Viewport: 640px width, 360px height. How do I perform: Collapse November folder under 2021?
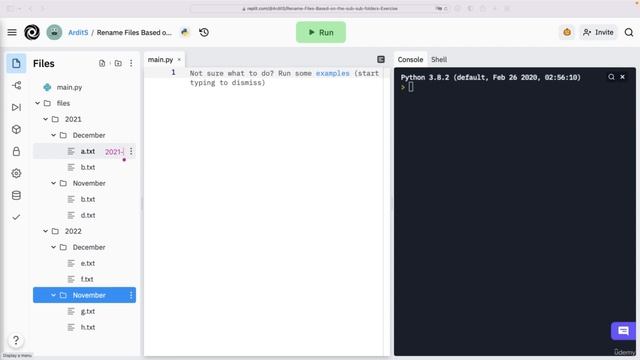(x=53, y=183)
